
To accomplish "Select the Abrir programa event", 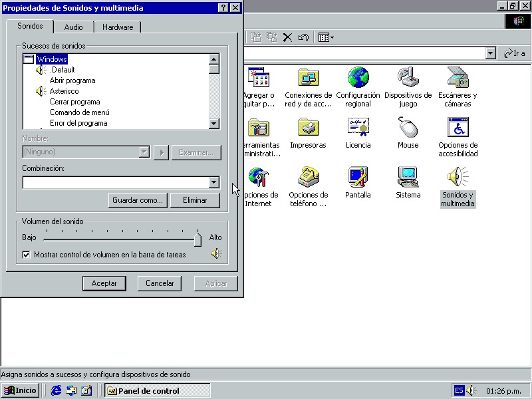I will [72, 80].
